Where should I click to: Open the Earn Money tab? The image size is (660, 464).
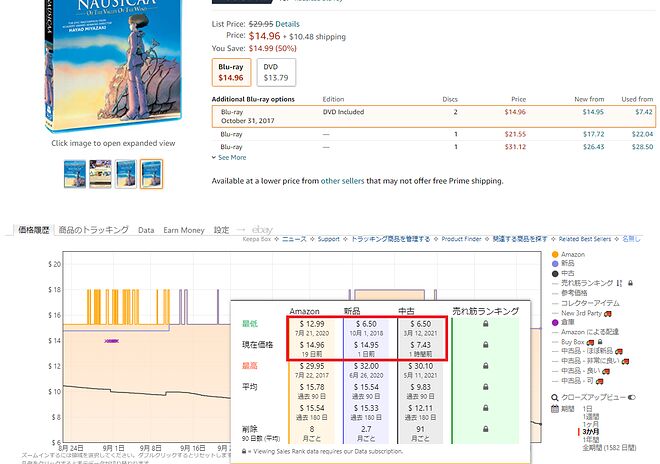coord(184,230)
